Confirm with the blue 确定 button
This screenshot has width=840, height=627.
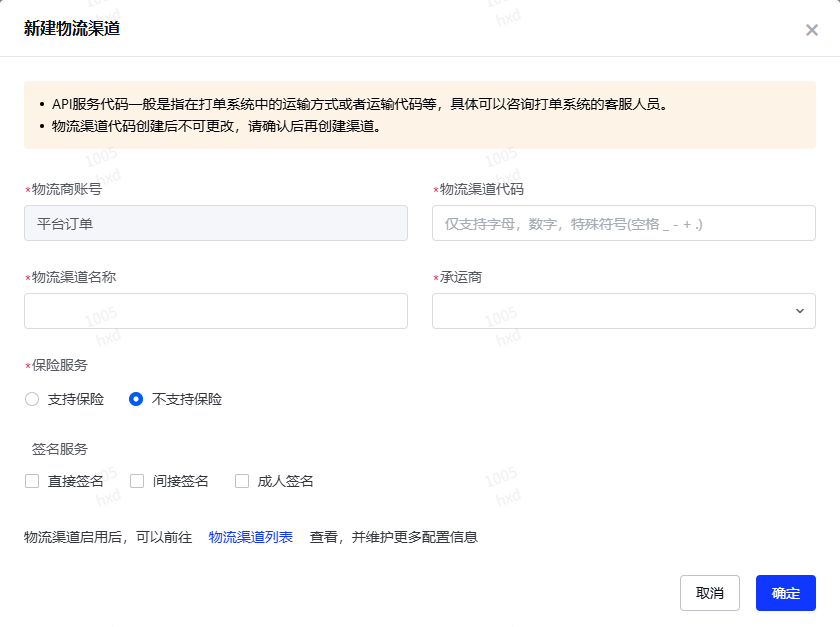point(785,593)
